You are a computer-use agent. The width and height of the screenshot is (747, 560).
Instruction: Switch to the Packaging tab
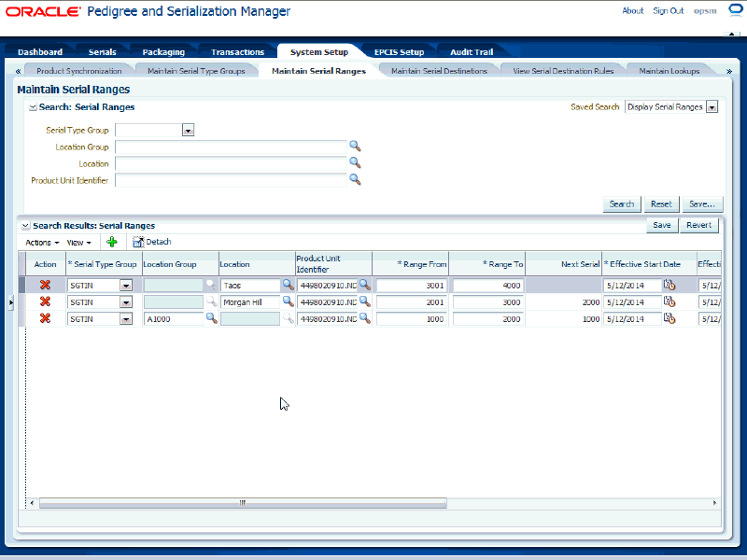(x=163, y=52)
